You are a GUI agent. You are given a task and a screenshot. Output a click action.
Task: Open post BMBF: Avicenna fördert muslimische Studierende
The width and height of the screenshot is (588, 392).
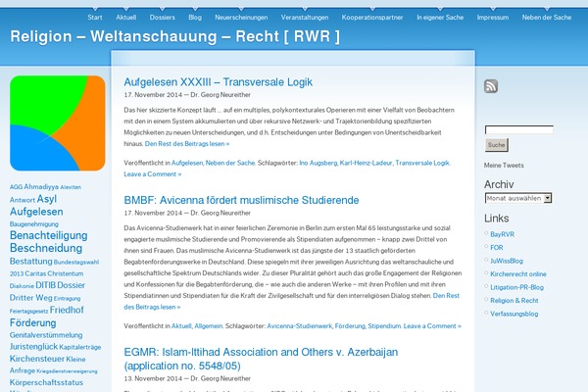(x=241, y=200)
